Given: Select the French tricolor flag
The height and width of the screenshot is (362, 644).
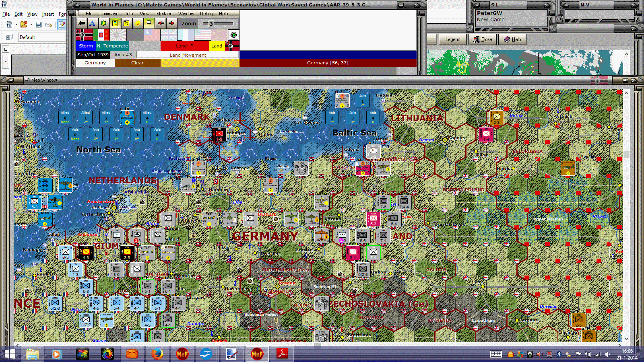Looking at the screenshot, I should click(186, 35).
